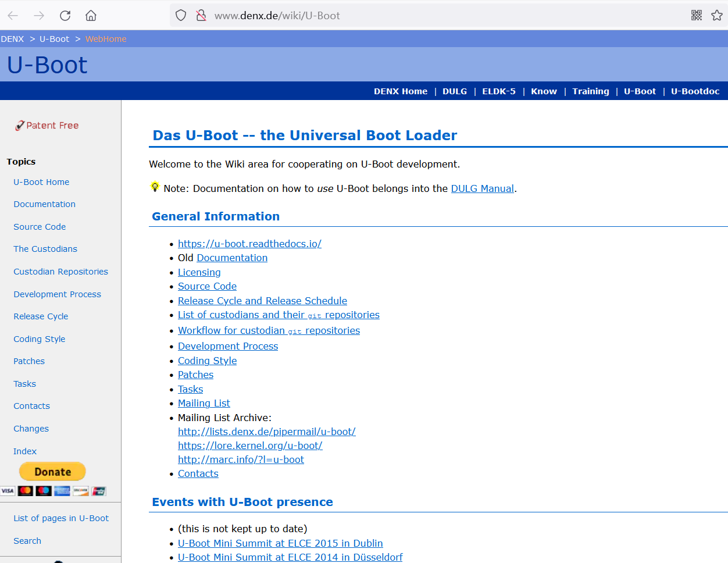The image size is (728, 563).
Task: Open Coding Style from the Topics sidebar
Action: (39, 338)
